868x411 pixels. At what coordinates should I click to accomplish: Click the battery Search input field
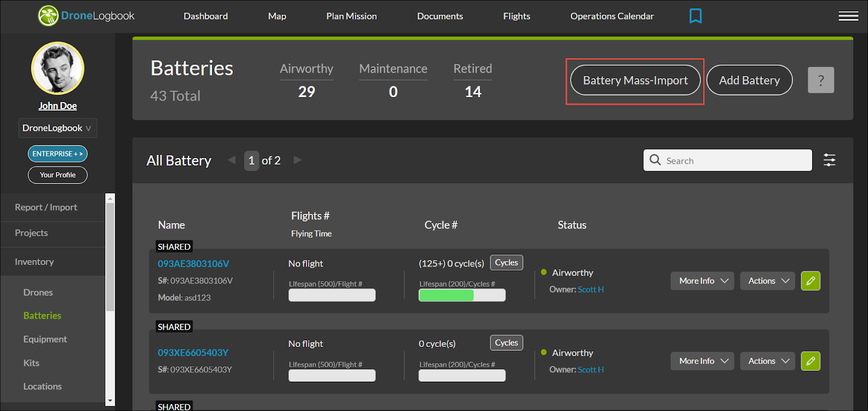[727, 160]
